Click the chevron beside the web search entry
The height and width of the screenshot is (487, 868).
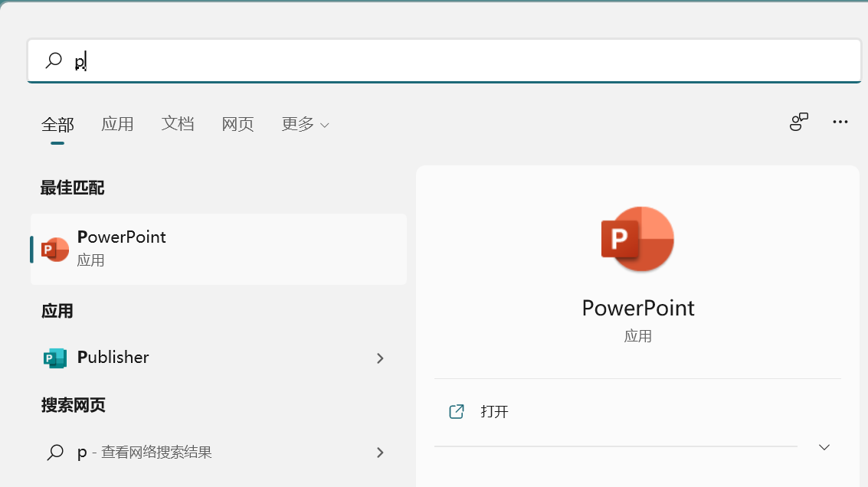(380, 453)
